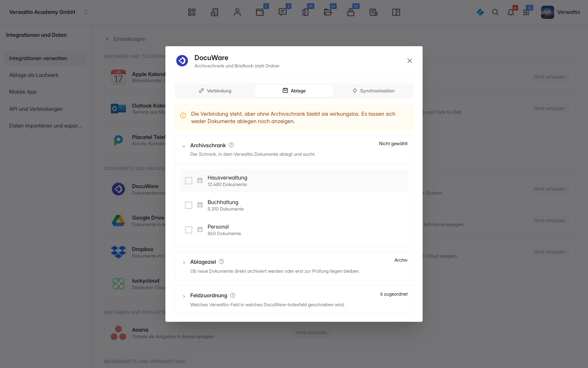
Task: Open the Verwaltio user profile menu
Action: 561,12
